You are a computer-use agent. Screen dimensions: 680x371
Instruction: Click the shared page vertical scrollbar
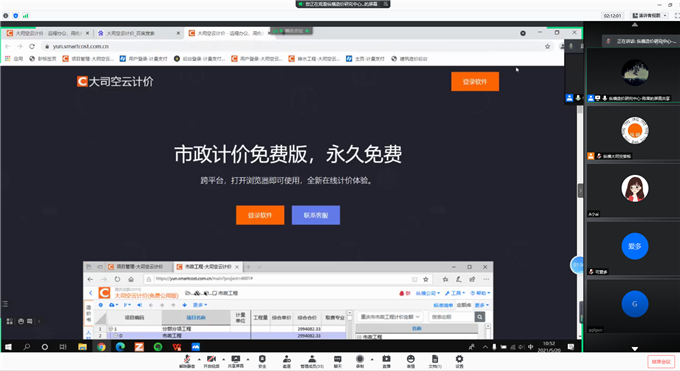click(580, 222)
